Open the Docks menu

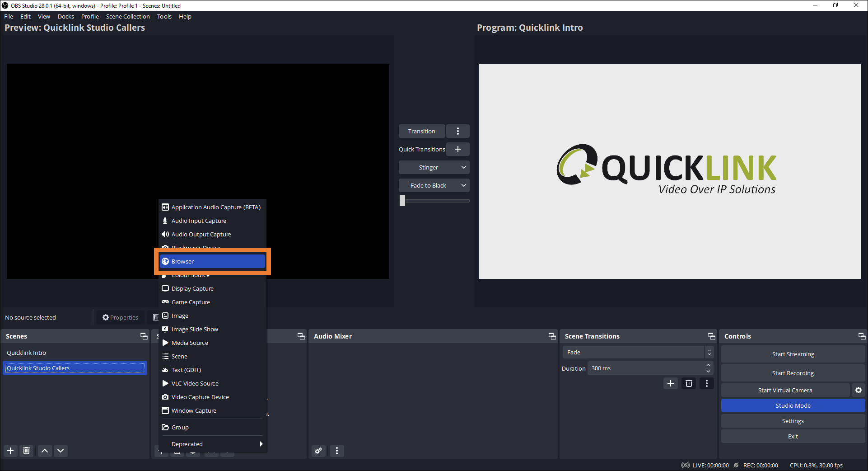tap(66, 16)
